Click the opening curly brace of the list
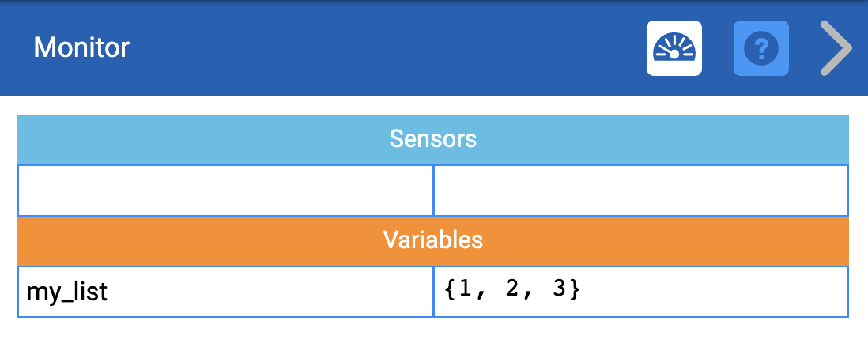This screenshot has height=351, width=868. click(451, 290)
